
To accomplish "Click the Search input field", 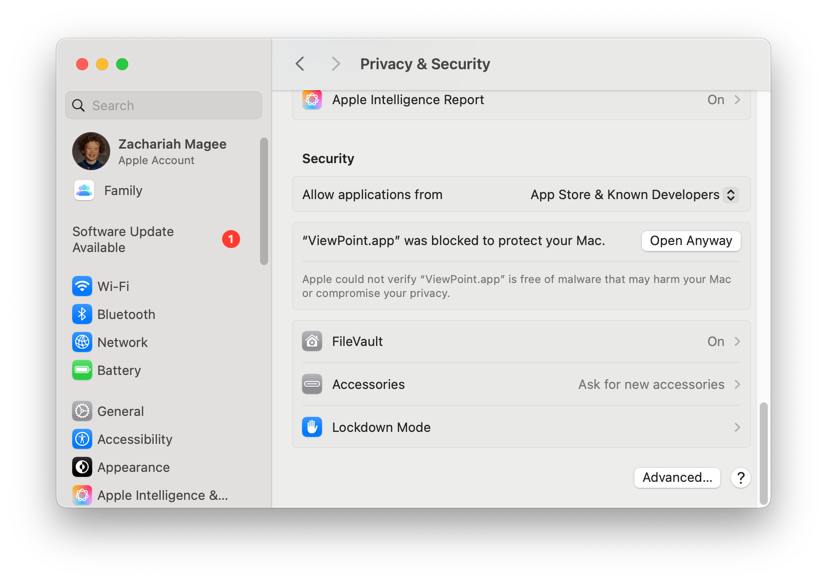I will (x=164, y=106).
